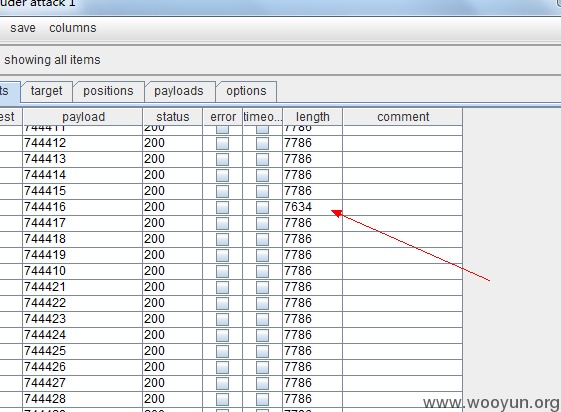Select payload cell 744416
Image resolution: width=561 pixels, height=412 pixels.
point(83,207)
